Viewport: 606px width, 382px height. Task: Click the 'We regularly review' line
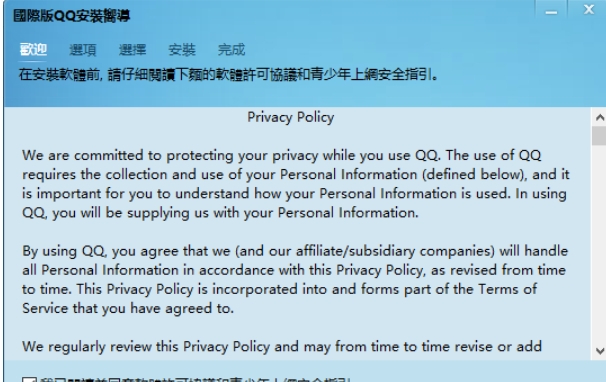(282, 347)
